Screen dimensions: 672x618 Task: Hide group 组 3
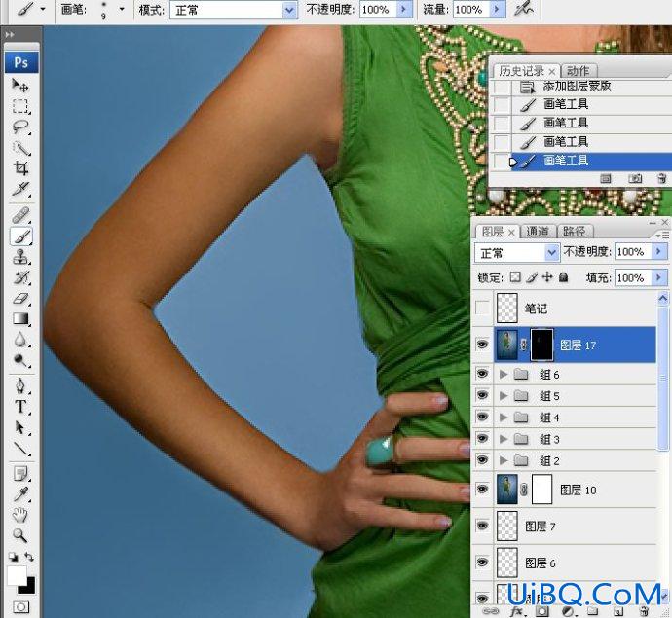point(482,438)
